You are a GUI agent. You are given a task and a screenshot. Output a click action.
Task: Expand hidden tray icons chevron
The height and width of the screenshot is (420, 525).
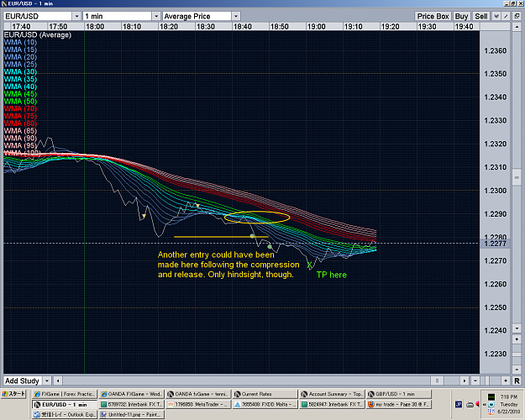point(484,405)
